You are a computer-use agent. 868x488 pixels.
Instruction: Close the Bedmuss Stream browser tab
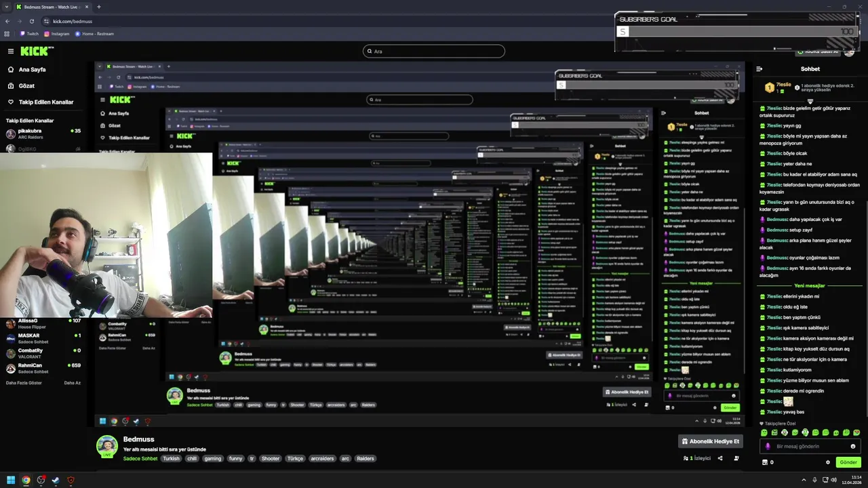tap(87, 7)
